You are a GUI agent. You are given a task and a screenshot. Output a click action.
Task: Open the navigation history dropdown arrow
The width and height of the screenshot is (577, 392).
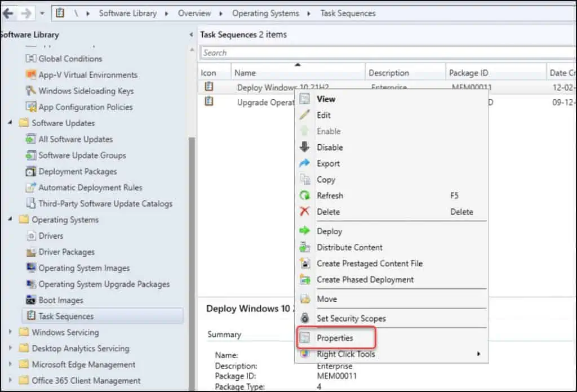[42, 14]
